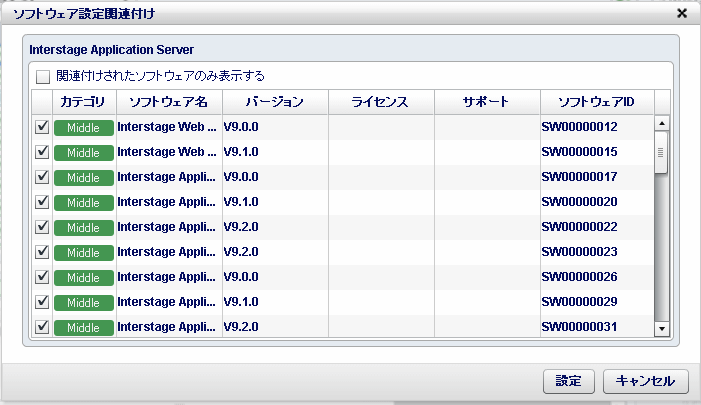Screen dimensions: 701x405
Task: Click the 設定 button
Action: tap(569, 381)
